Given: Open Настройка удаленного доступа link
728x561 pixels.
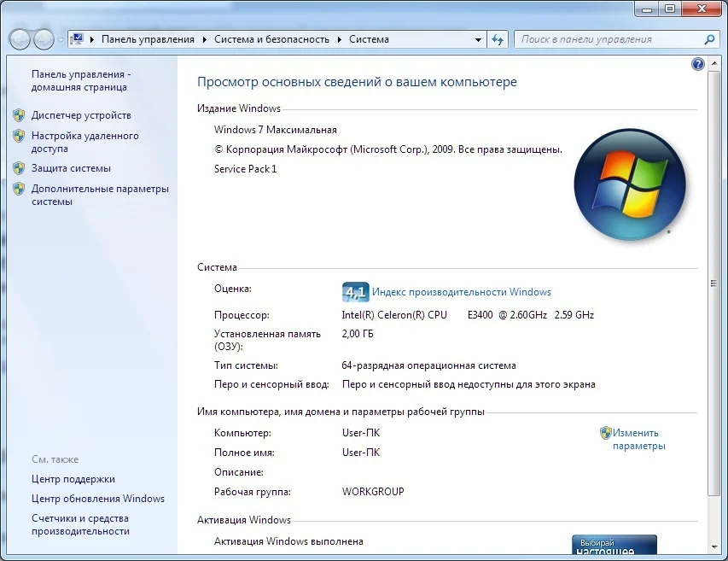Looking at the screenshot, I should coord(85,142).
